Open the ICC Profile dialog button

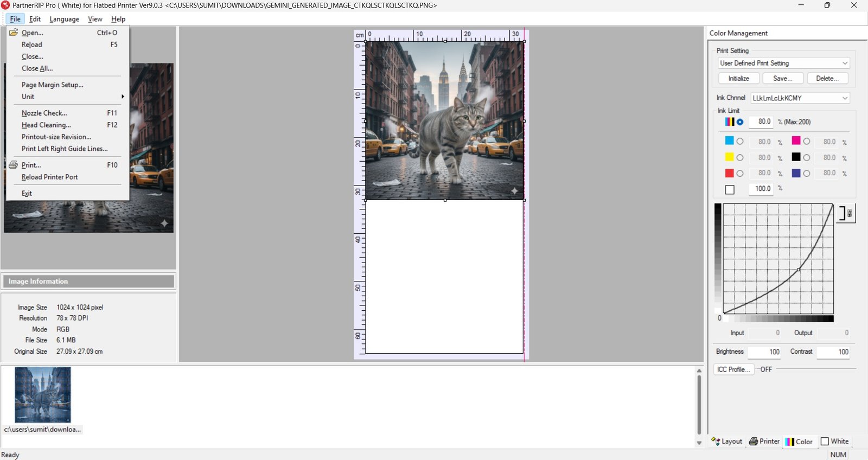tap(733, 369)
